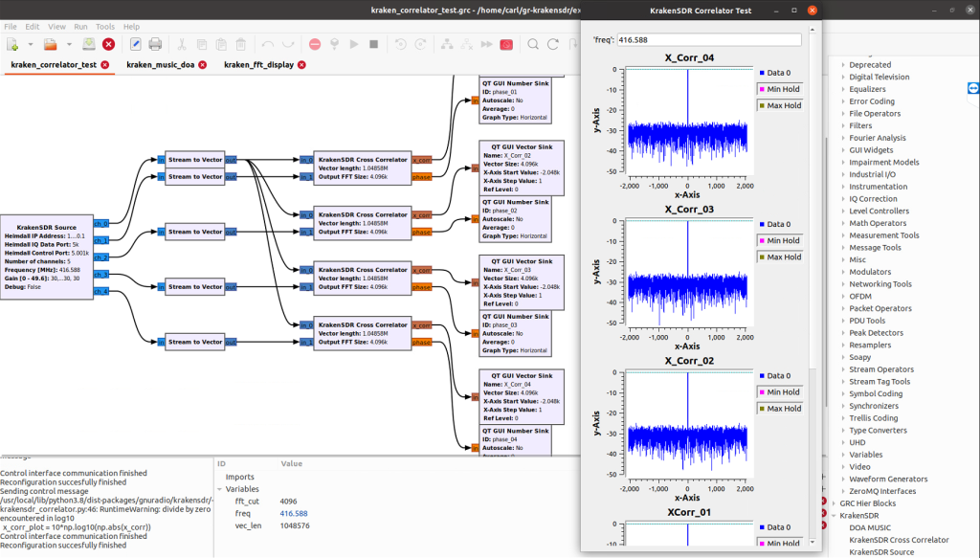The image size is (980, 558).
Task: Toggle Max Hold in X_Corr_03 plot
Action: pyautogui.click(x=779, y=257)
